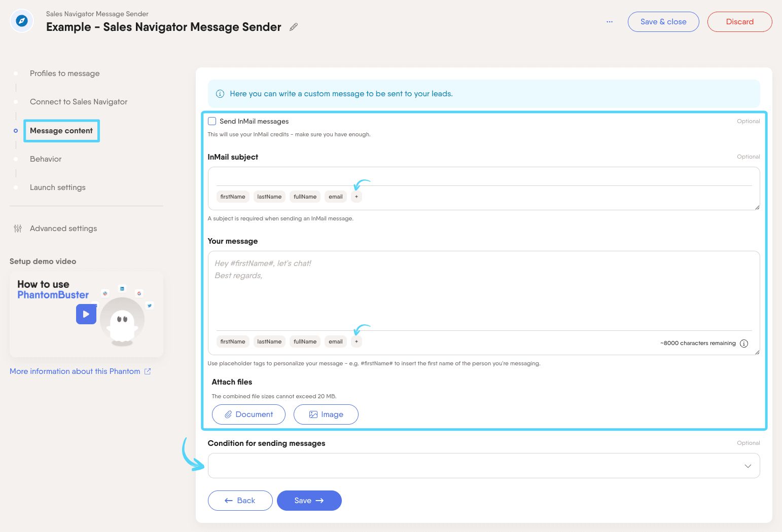This screenshot has width=782, height=532.
Task: Add more placeholders with plus in Your message
Action: click(357, 341)
